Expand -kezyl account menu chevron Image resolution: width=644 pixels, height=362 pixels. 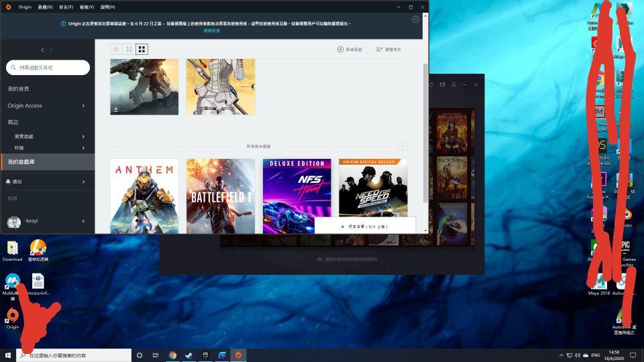point(83,221)
